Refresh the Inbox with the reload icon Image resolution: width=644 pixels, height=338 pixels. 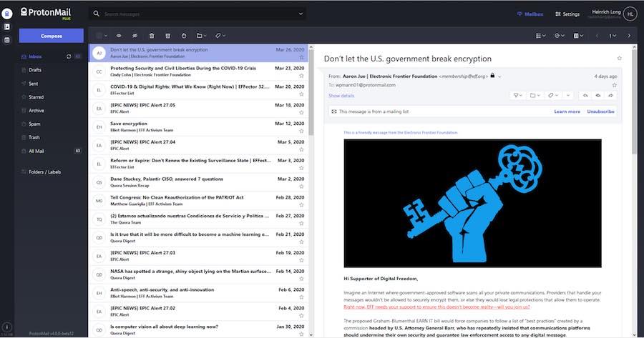click(x=69, y=56)
